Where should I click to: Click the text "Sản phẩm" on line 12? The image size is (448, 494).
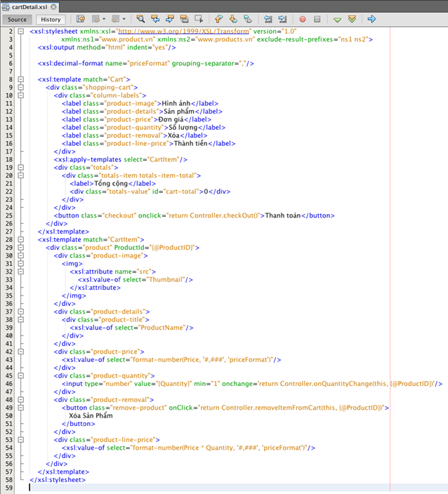point(179,111)
